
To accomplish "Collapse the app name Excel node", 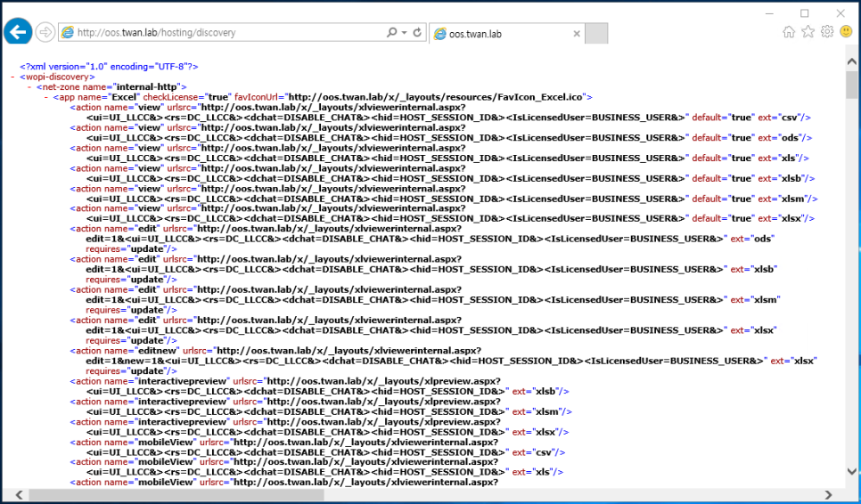I will pos(46,97).
